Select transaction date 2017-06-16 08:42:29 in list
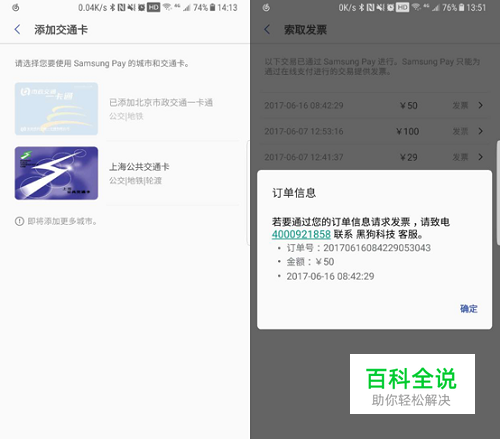The image size is (500, 439). pyautogui.click(x=304, y=105)
